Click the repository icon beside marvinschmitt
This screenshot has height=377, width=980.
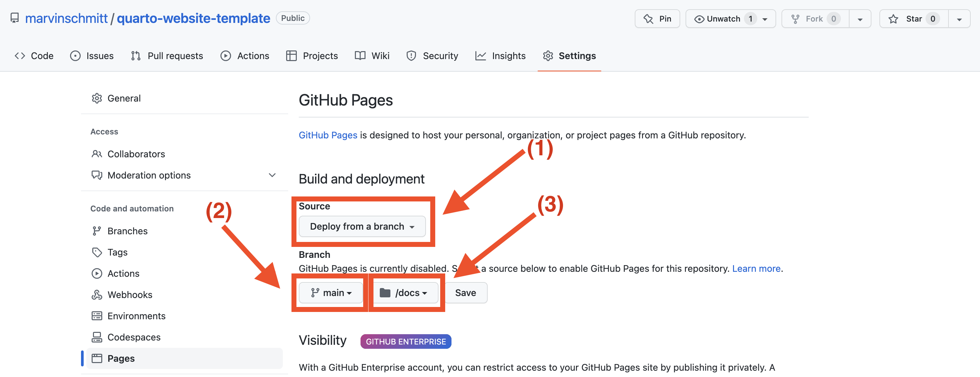[x=15, y=18]
